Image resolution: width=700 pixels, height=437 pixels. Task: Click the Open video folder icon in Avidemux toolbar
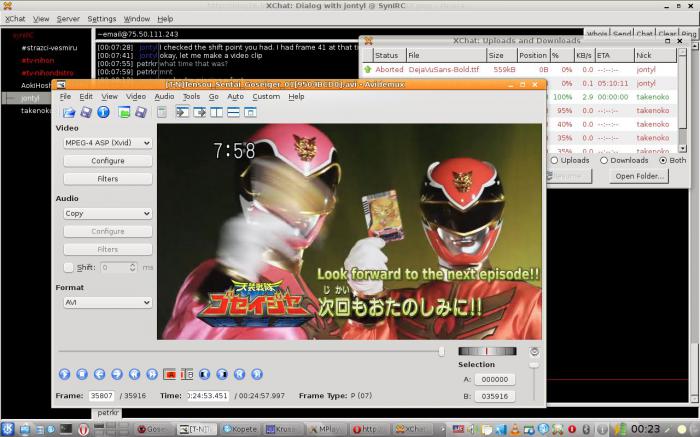69,112
